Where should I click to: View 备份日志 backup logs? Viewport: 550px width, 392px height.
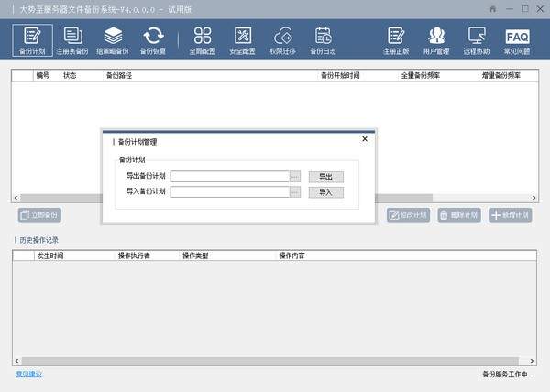pos(324,39)
